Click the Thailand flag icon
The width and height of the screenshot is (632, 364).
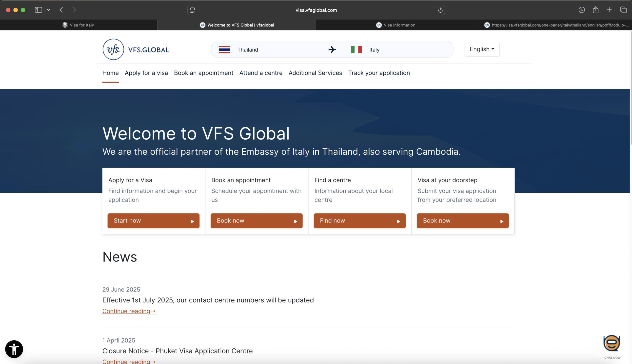click(x=224, y=49)
